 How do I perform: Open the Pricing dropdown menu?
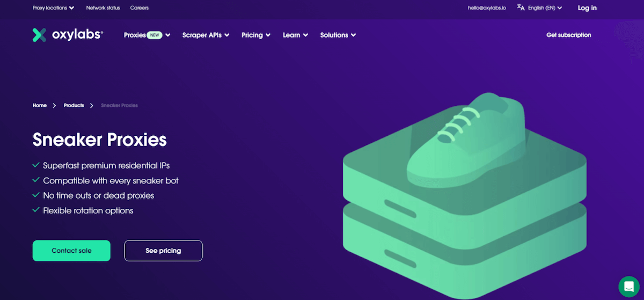point(256,35)
